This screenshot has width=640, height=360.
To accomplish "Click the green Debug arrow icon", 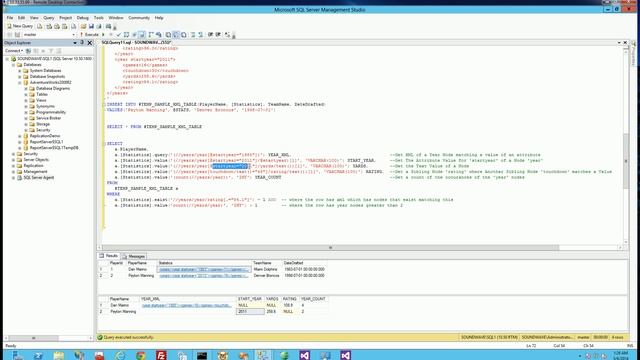I will (x=103, y=35).
